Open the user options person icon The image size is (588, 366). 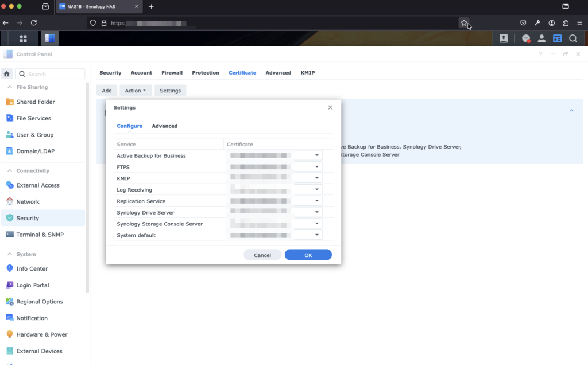(x=541, y=38)
